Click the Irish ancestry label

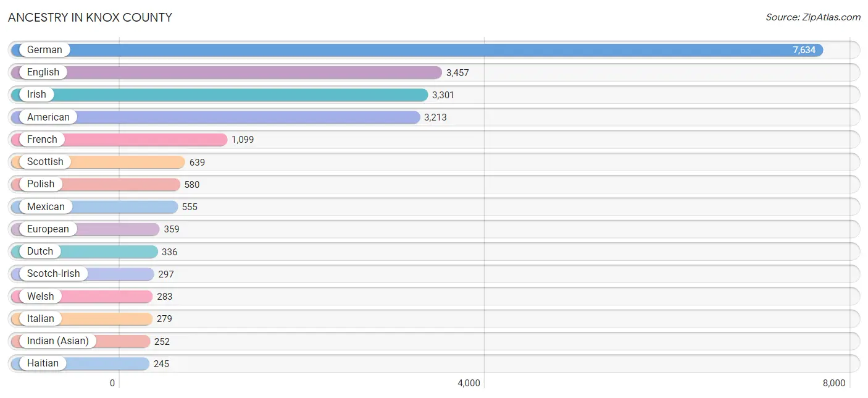[36, 95]
